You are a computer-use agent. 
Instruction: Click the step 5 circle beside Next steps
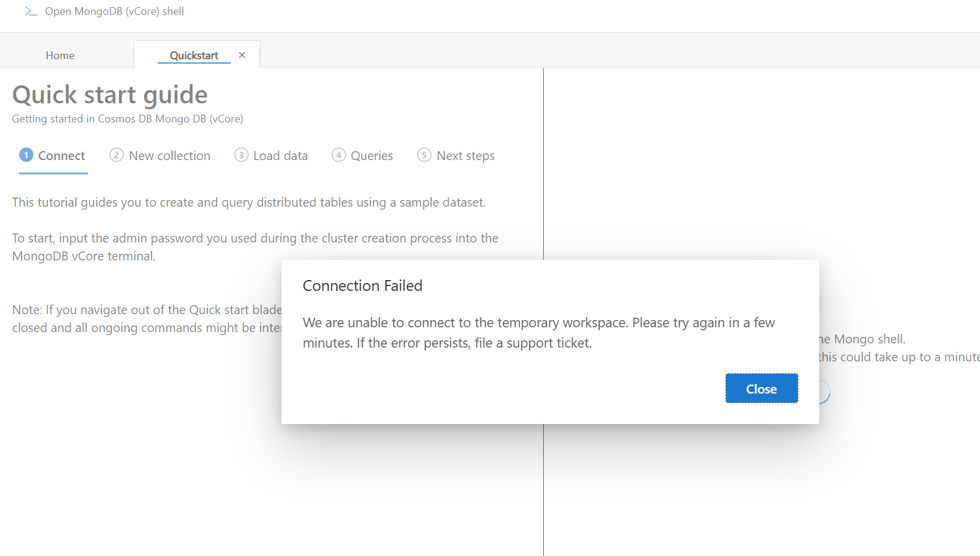(x=424, y=155)
